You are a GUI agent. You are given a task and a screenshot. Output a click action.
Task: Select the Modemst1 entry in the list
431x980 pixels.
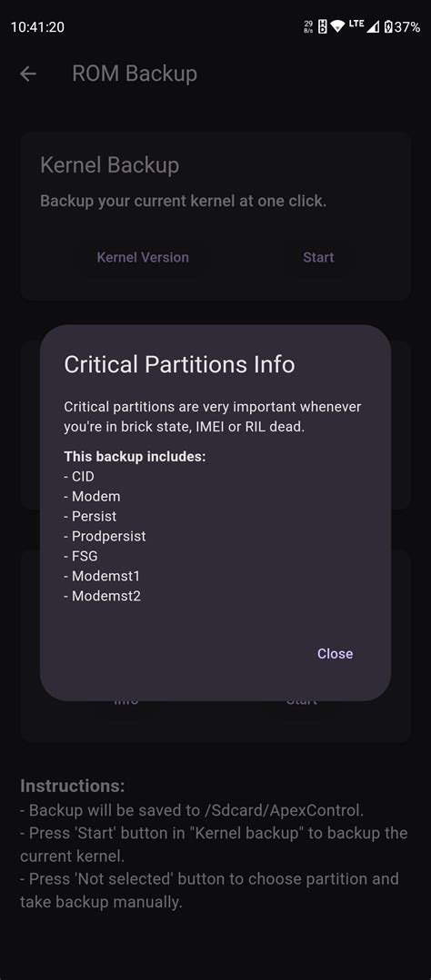pyautogui.click(x=102, y=576)
